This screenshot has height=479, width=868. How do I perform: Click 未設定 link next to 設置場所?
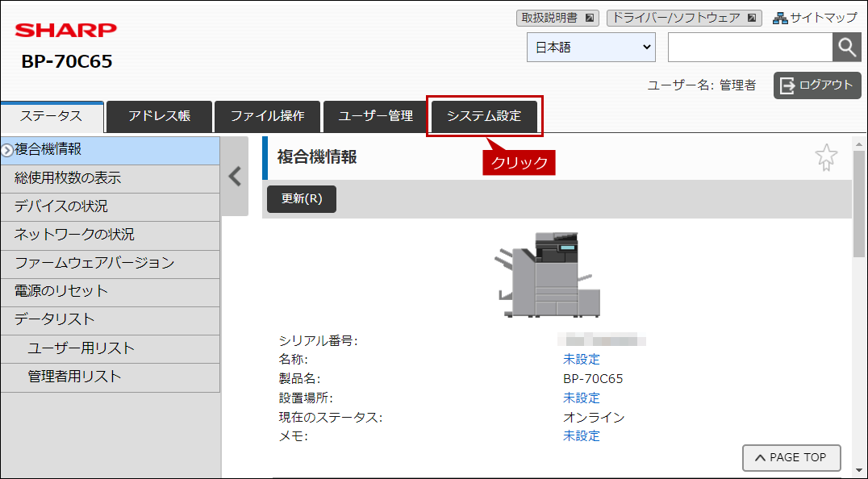pos(582,398)
